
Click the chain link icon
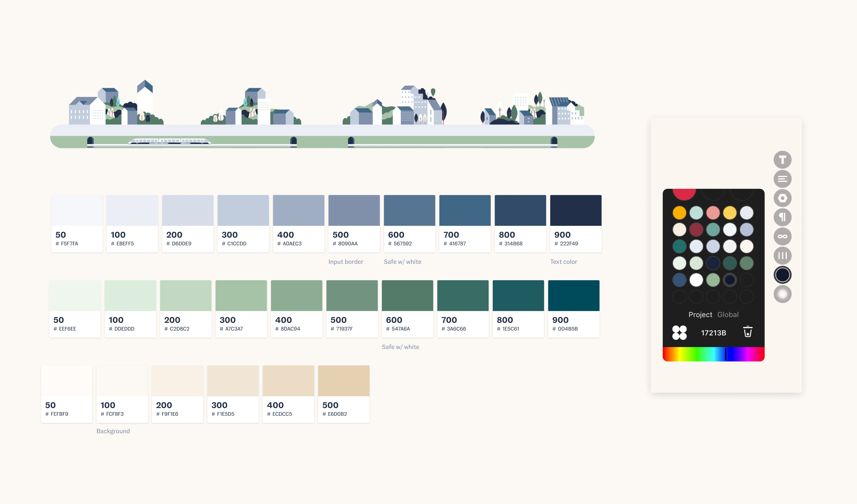[x=782, y=236]
